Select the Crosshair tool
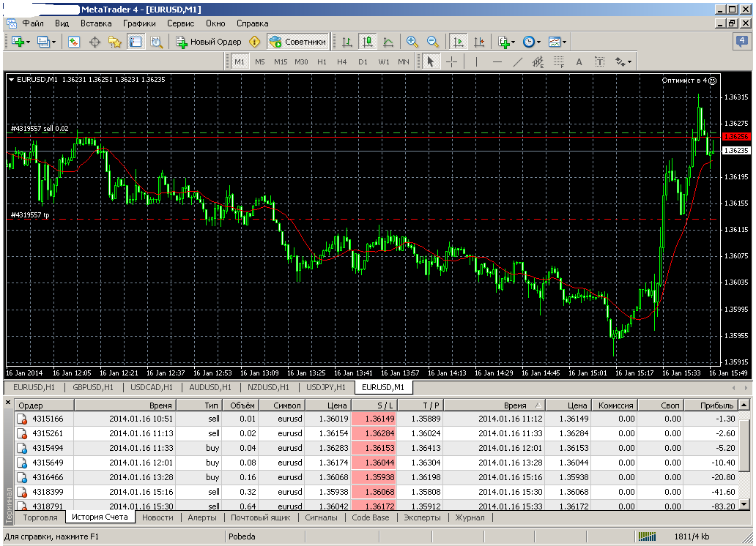The width and height of the screenshot is (756, 546). [452, 61]
